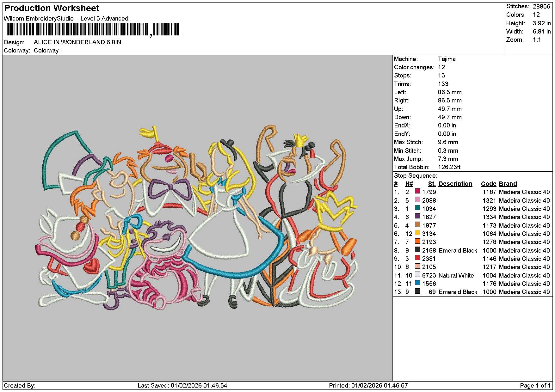The image size is (555, 392).
Task: Click the 'EndX:' label
Action: pyautogui.click(x=402, y=126)
